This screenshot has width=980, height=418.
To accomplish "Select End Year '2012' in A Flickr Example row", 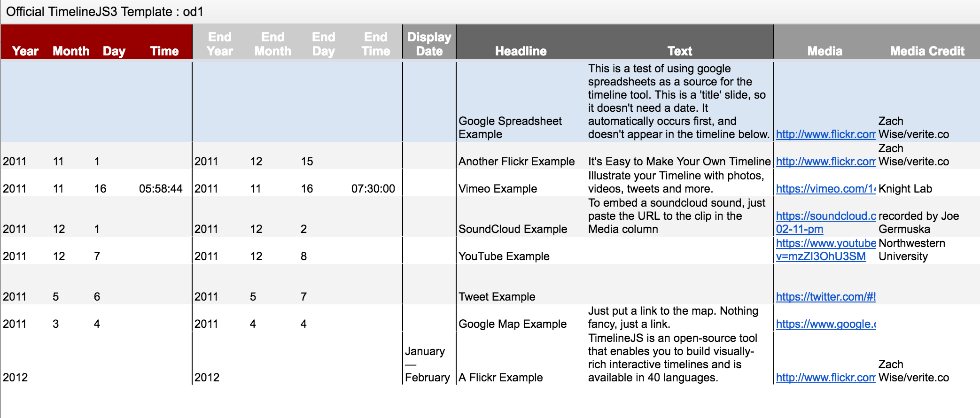I will pyautogui.click(x=207, y=378).
